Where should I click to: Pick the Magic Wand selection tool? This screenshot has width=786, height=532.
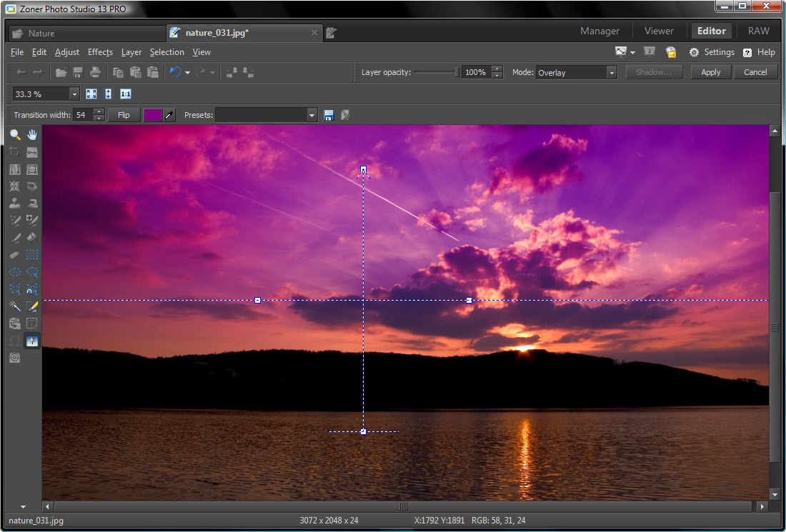pyautogui.click(x=14, y=306)
